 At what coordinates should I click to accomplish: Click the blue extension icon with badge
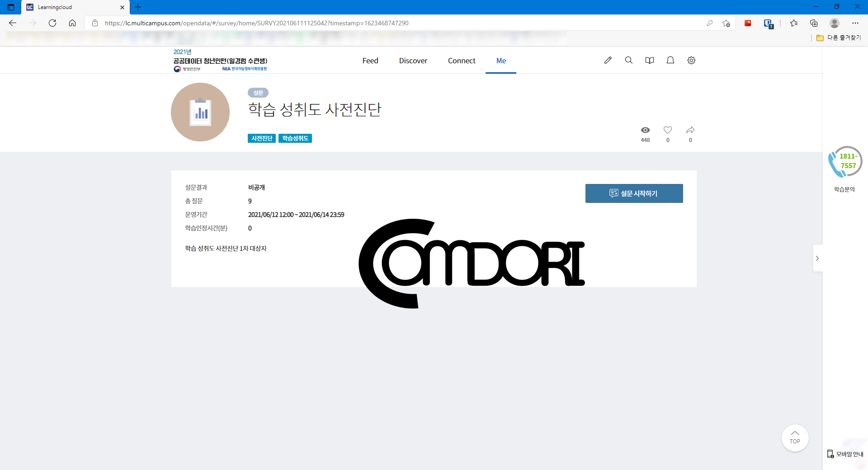pos(769,23)
